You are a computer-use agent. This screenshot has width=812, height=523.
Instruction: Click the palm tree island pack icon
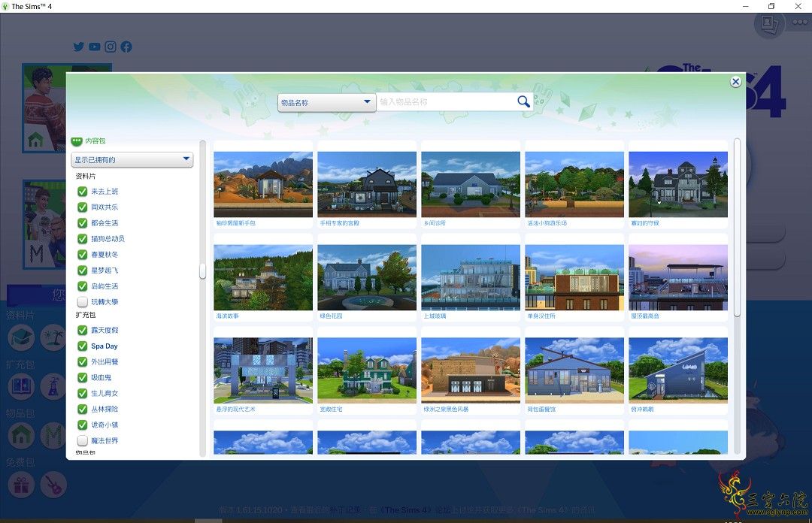pos(53,337)
